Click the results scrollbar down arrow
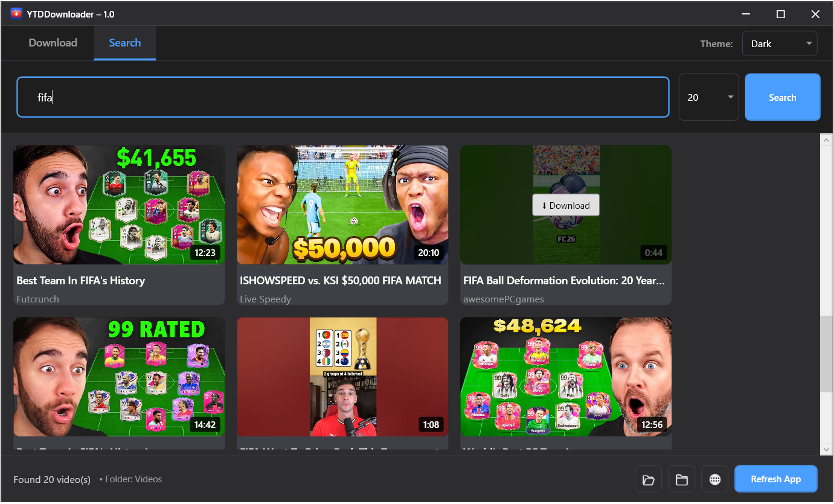Screen dimensions: 834x504 point(826,448)
